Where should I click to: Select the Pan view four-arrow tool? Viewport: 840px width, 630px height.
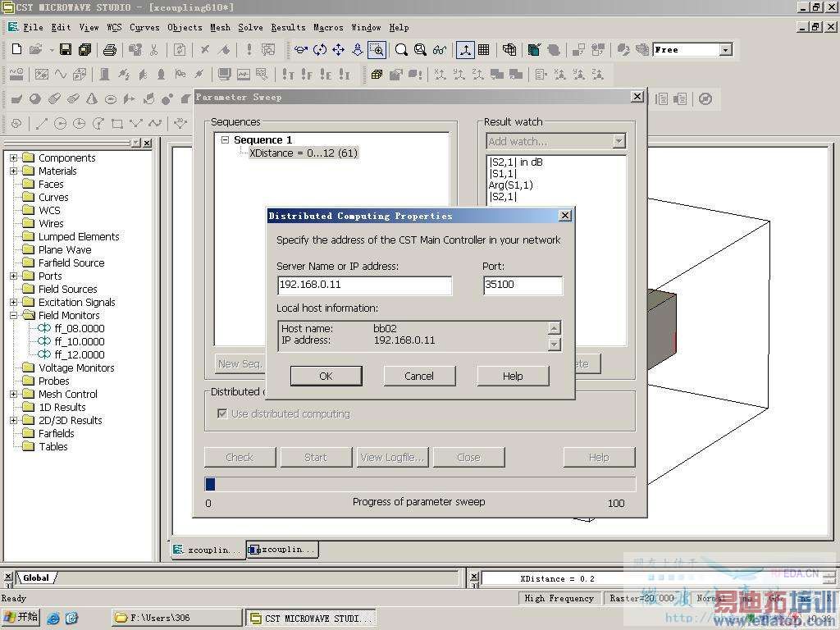338,49
